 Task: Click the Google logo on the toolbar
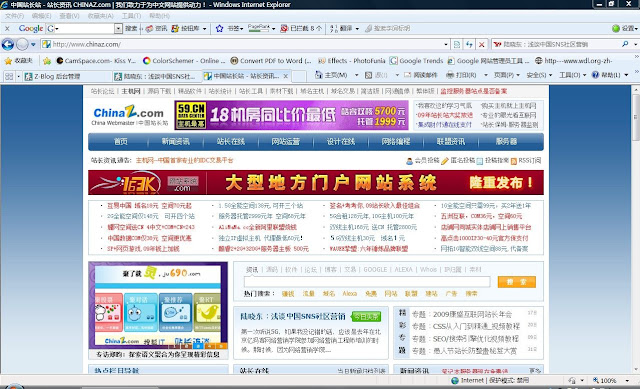pyautogui.click(x=31, y=28)
